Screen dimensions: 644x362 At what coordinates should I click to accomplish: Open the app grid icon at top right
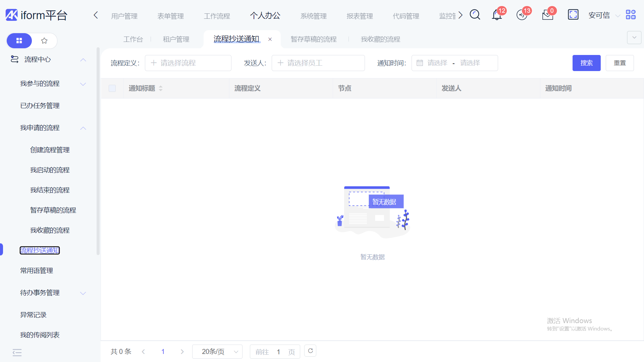(x=631, y=15)
